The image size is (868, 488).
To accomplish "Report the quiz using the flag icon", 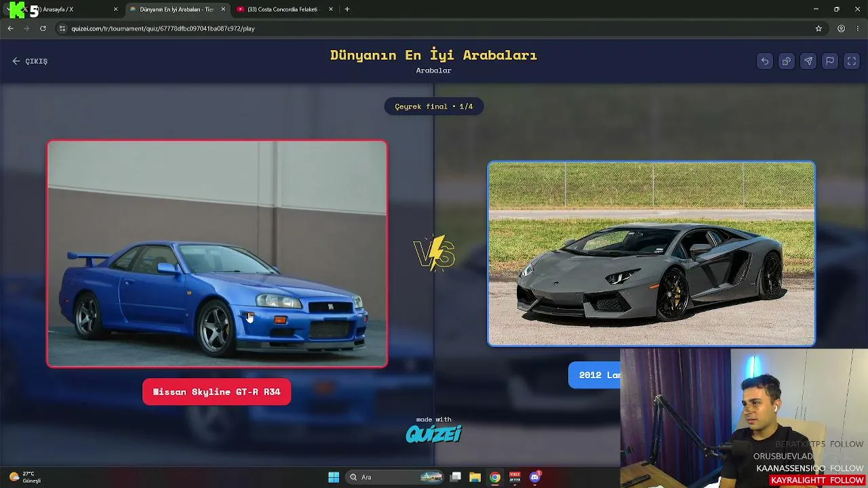I will pos(830,61).
